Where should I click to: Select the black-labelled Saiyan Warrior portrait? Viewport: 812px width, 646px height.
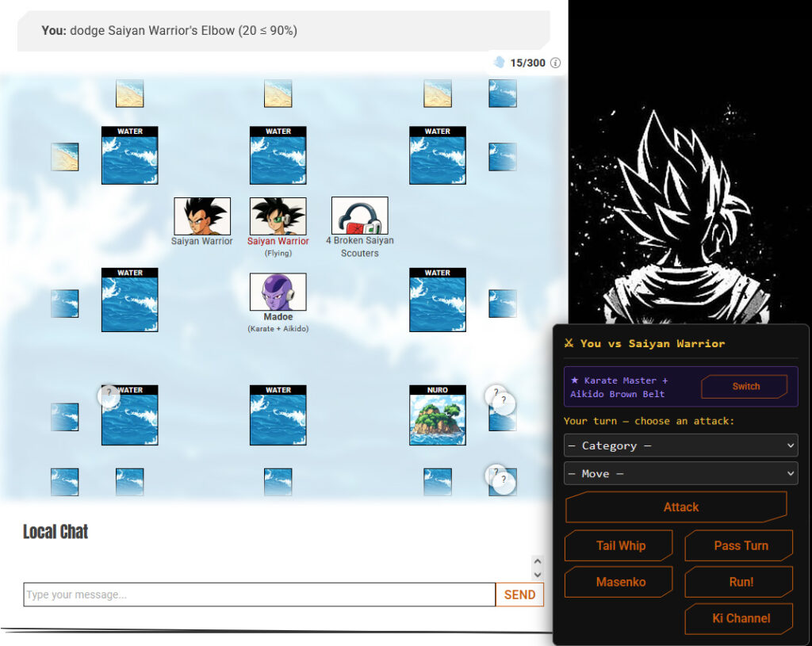click(202, 216)
